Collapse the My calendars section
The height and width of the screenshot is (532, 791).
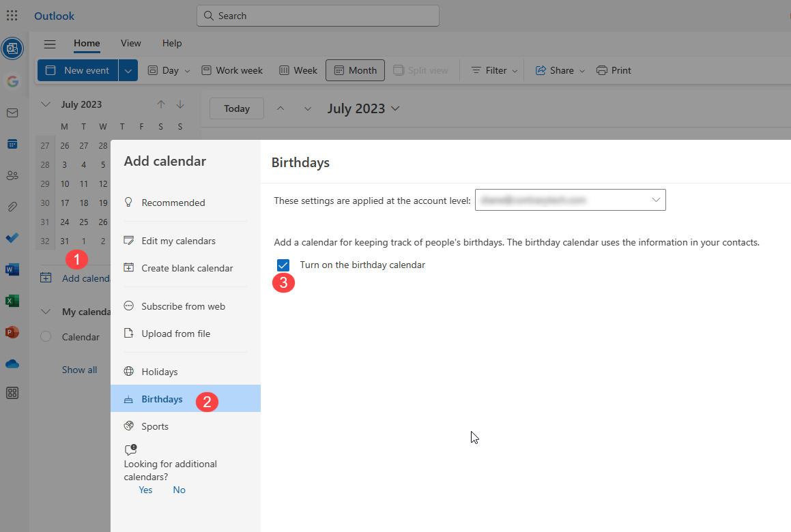[46, 312]
